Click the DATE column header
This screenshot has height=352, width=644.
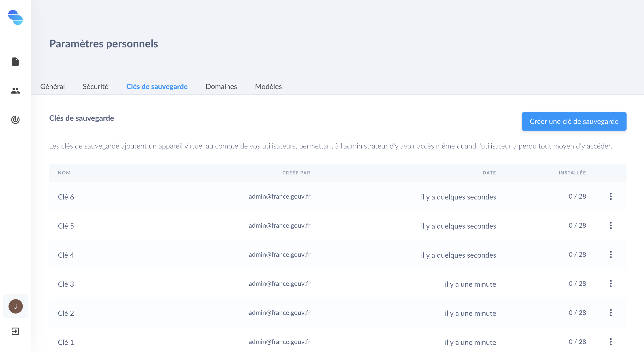[x=489, y=173]
